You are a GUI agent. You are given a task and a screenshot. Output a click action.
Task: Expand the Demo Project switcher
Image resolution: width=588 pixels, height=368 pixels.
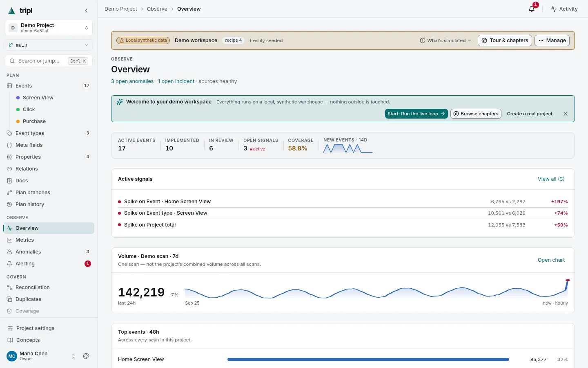[x=49, y=28]
